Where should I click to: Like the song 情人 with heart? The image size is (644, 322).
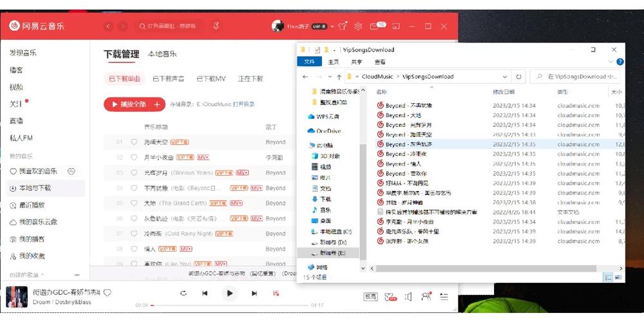click(134, 249)
